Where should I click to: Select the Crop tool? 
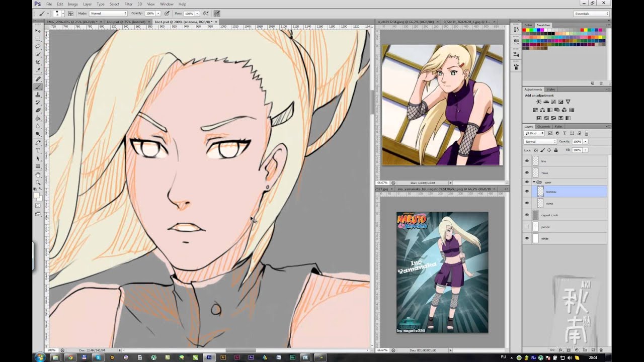[38, 62]
